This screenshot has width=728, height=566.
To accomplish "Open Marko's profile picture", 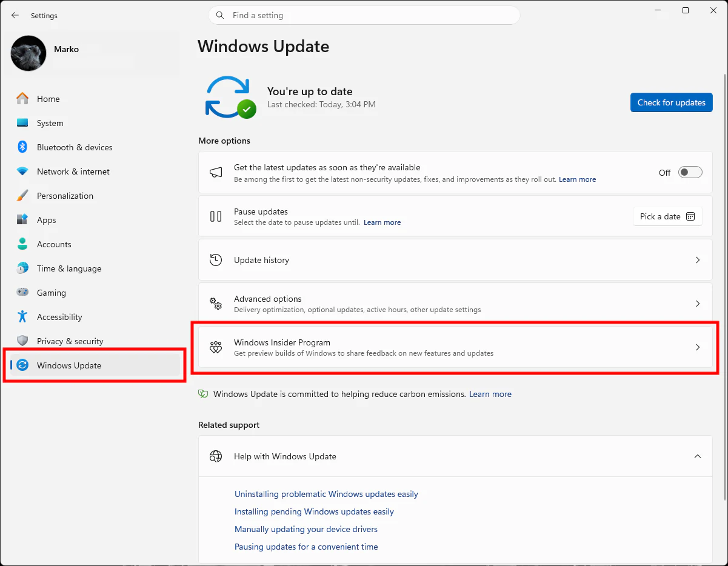I will tap(28, 53).
